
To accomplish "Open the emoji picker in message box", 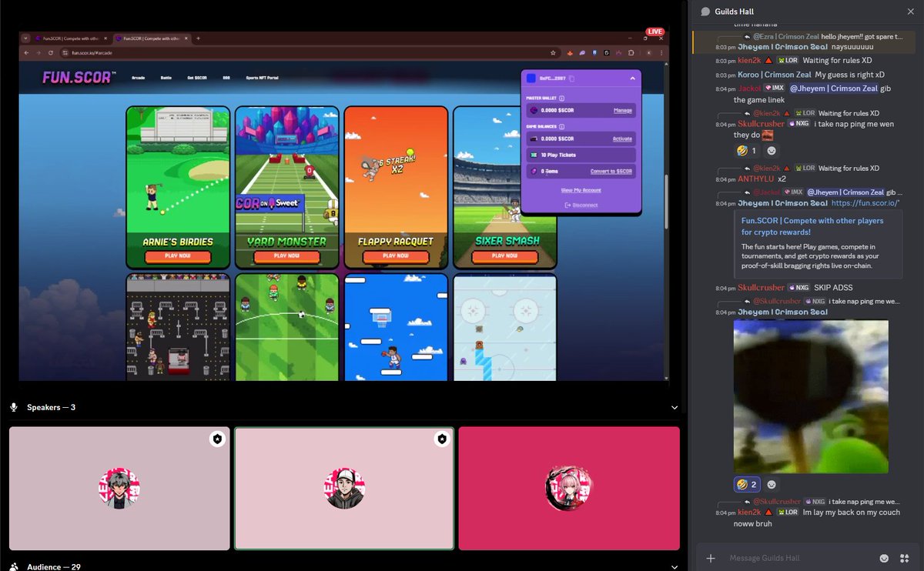I will click(884, 558).
